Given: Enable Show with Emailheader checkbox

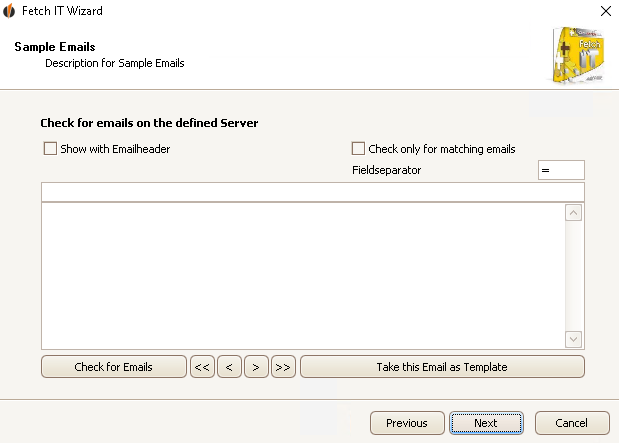Looking at the screenshot, I should point(50,149).
